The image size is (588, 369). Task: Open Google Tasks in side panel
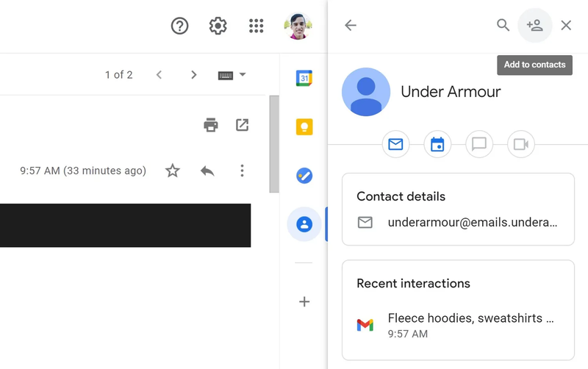pos(304,176)
